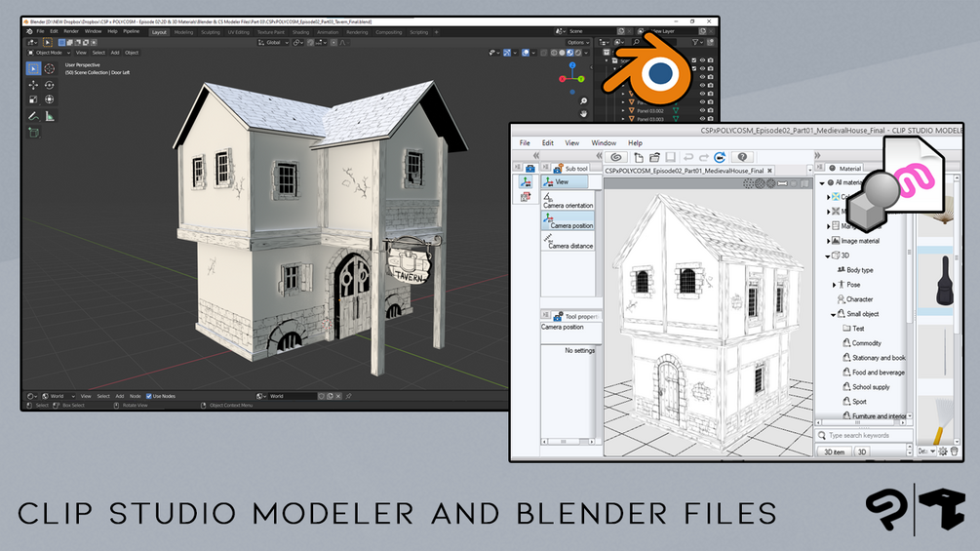Viewport: 980px width, 551px height.
Task: Collapse the Small object category
Action: click(833, 314)
